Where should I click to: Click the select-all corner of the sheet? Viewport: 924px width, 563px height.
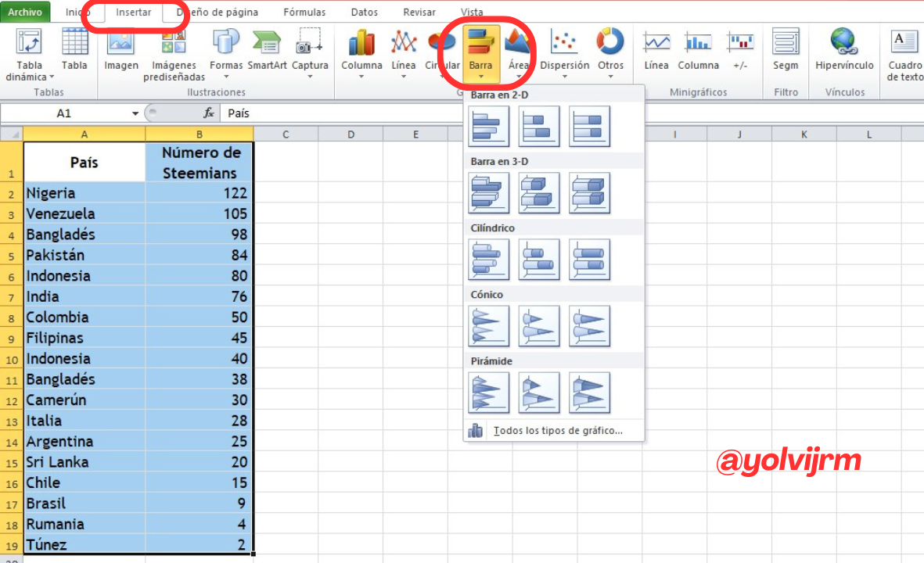(x=12, y=134)
